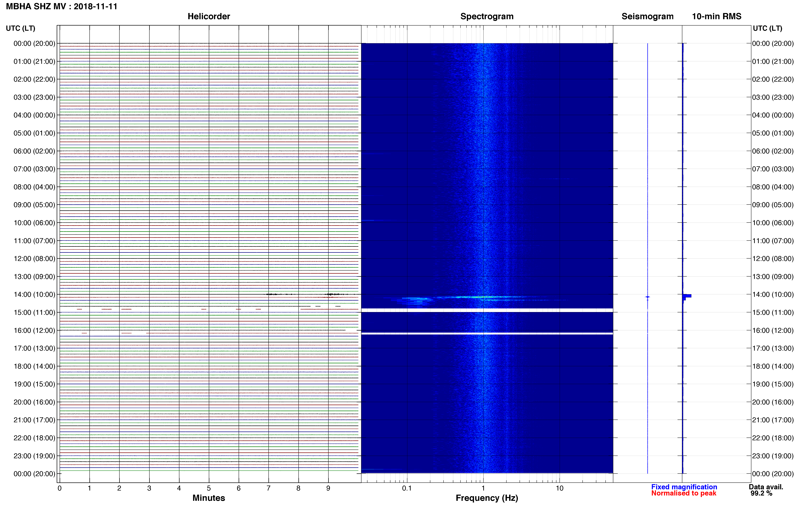The height and width of the screenshot is (508, 812).
Task: Click the white data gap after 16:00 in the spectrogram
Action: (x=487, y=334)
